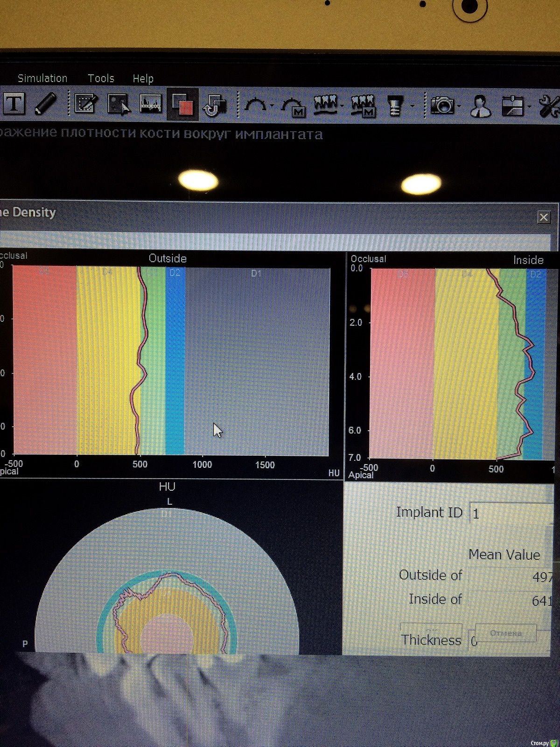Expand the arrow beside the implant icon
This screenshot has width=560, height=747.
(x=412, y=106)
